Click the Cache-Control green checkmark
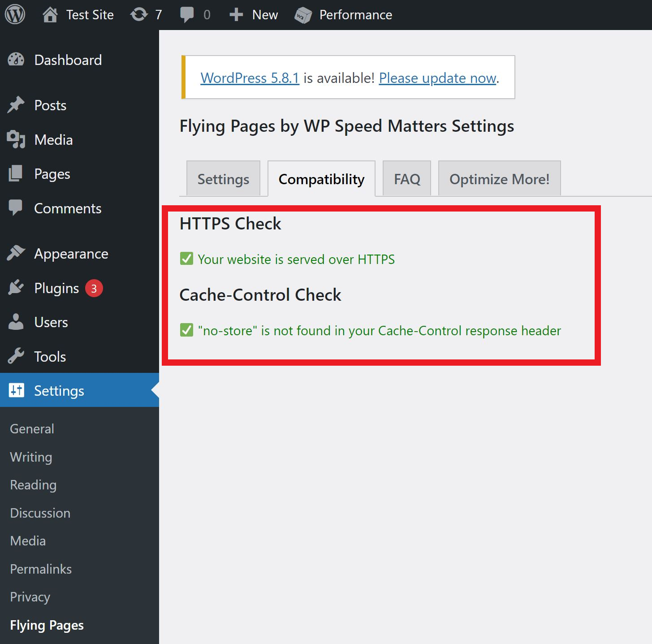The image size is (652, 644). click(186, 330)
